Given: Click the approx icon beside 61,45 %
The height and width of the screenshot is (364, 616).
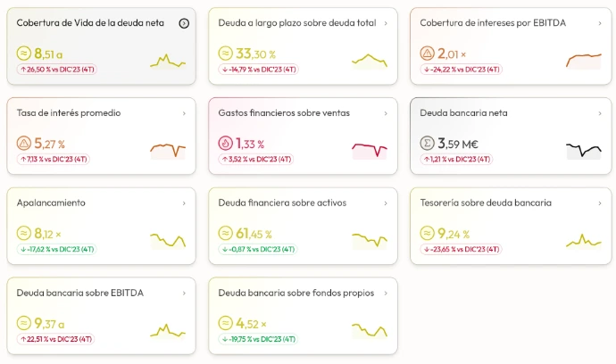Looking at the screenshot, I should coord(225,233).
